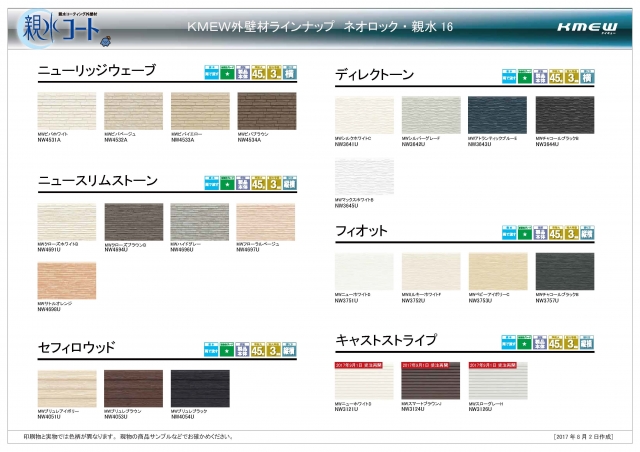
Task: Click the ニュースリムストーン section heading
Action: tap(98, 181)
